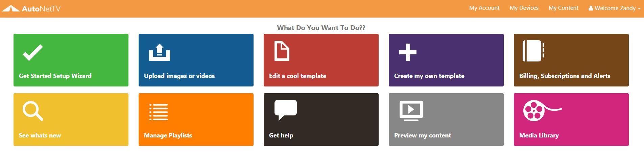This screenshot has height=153, width=644.
Task: Click the monitor play icon on gray tile
Action: click(411, 110)
